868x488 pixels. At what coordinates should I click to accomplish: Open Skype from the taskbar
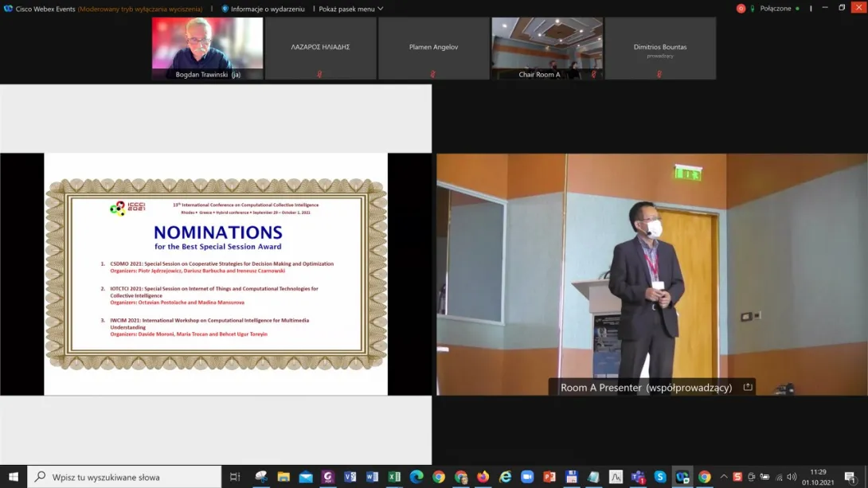(x=660, y=477)
